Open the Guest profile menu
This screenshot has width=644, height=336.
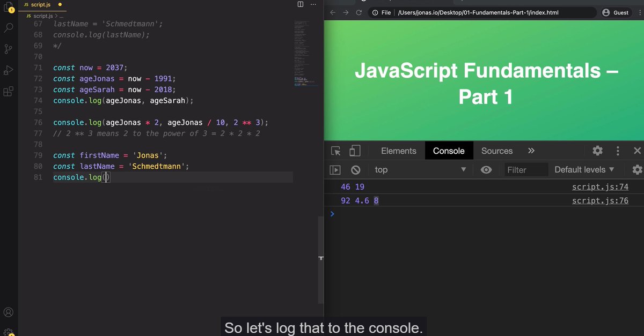[x=615, y=12]
